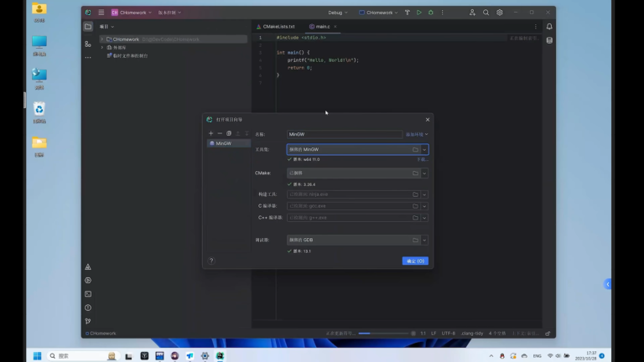Viewport: 644px width, 362px height.
Task: Copy the selected toolchain via the duplicate icon
Action: pyautogui.click(x=229, y=133)
